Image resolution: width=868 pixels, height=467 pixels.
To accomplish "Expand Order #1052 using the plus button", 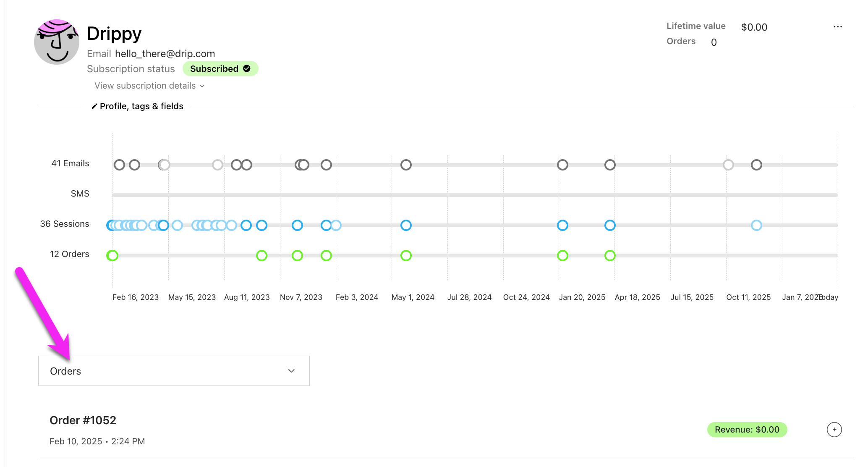I will click(x=834, y=430).
